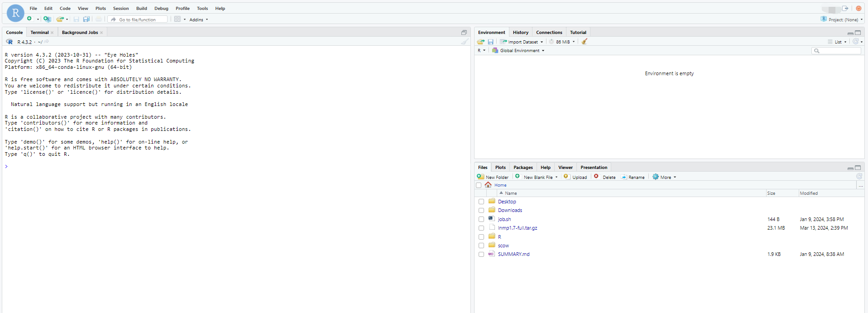Click the job.sh script file icon
This screenshot has height=313, width=868.
491,219
